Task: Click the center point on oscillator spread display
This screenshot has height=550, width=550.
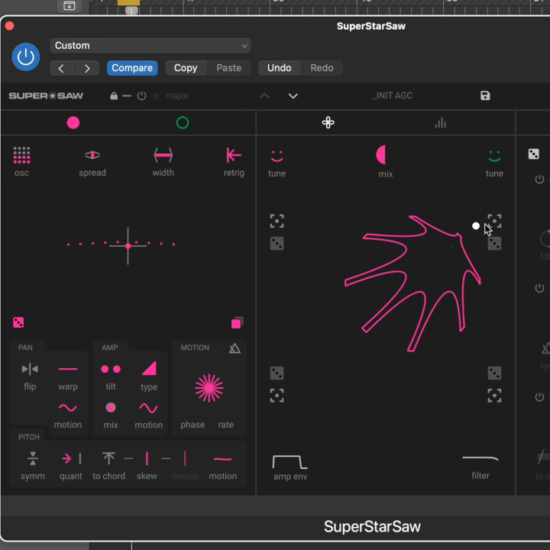Action: point(128,246)
